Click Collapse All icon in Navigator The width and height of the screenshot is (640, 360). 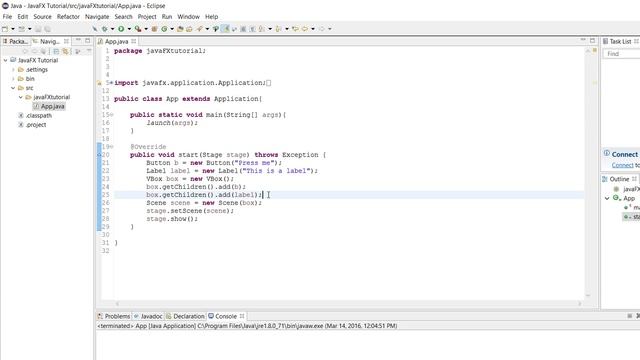pyautogui.click(x=56, y=51)
